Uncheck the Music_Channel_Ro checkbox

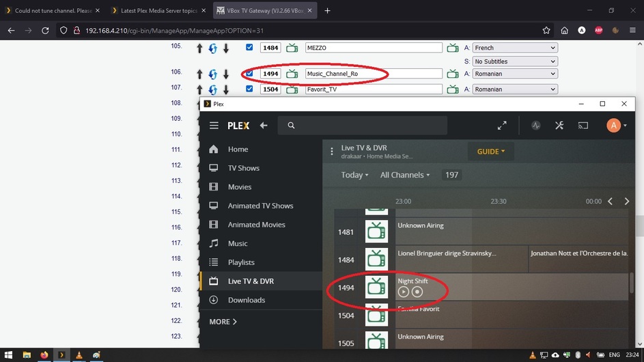pyautogui.click(x=249, y=73)
